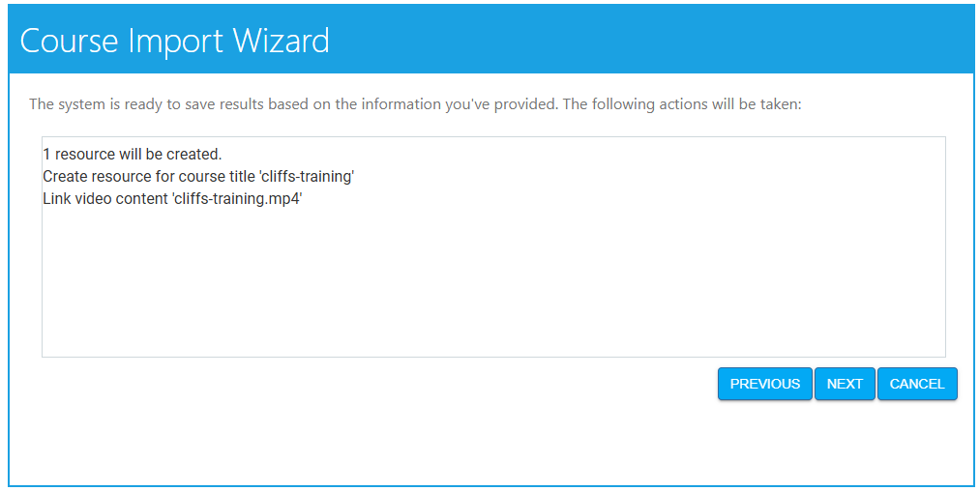Image resolution: width=980 pixels, height=491 pixels.
Task: Click the empty right side of the blue header bar
Action: point(677,41)
